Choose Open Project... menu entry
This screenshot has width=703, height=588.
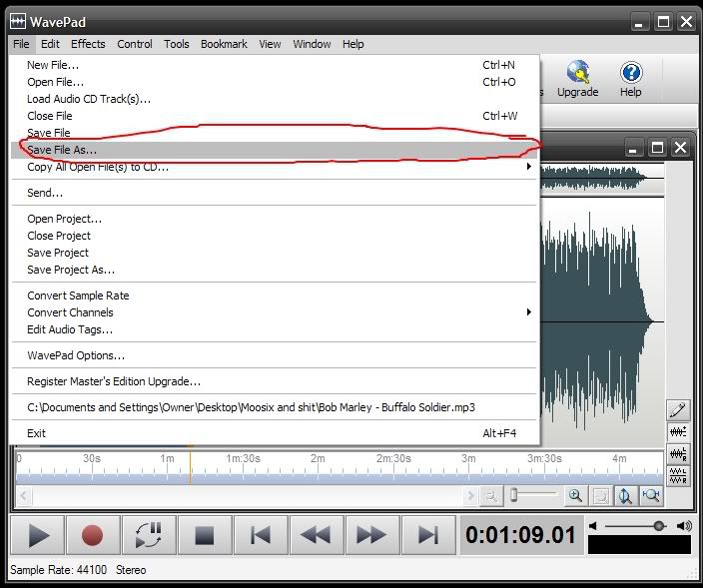pyautogui.click(x=274, y=219)
